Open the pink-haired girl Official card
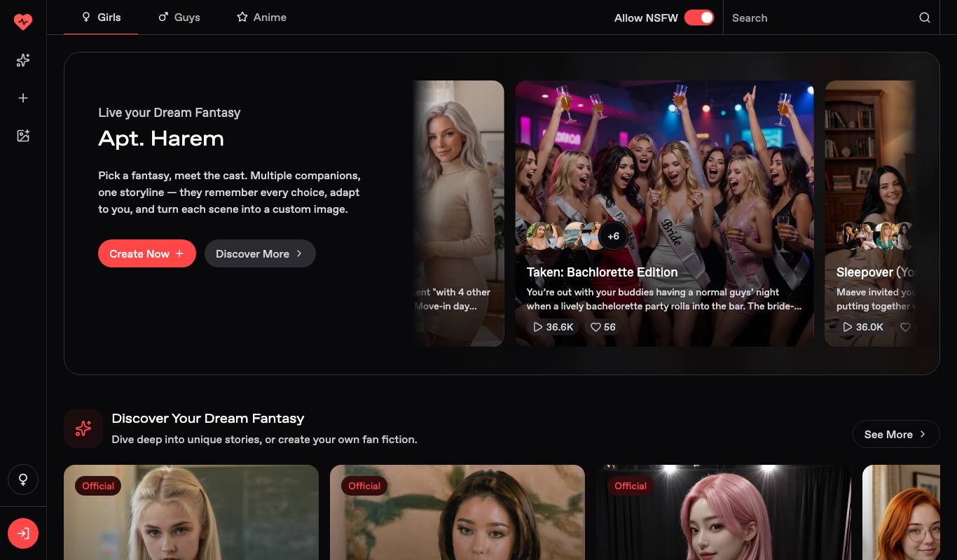 click(723, 512)
